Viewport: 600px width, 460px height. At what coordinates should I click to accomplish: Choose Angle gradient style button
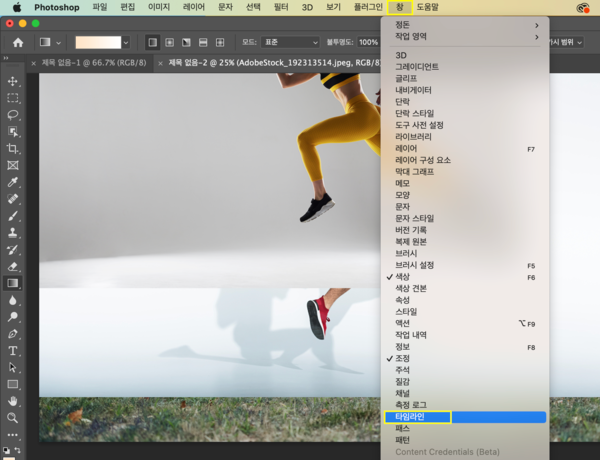coord(186,42)
